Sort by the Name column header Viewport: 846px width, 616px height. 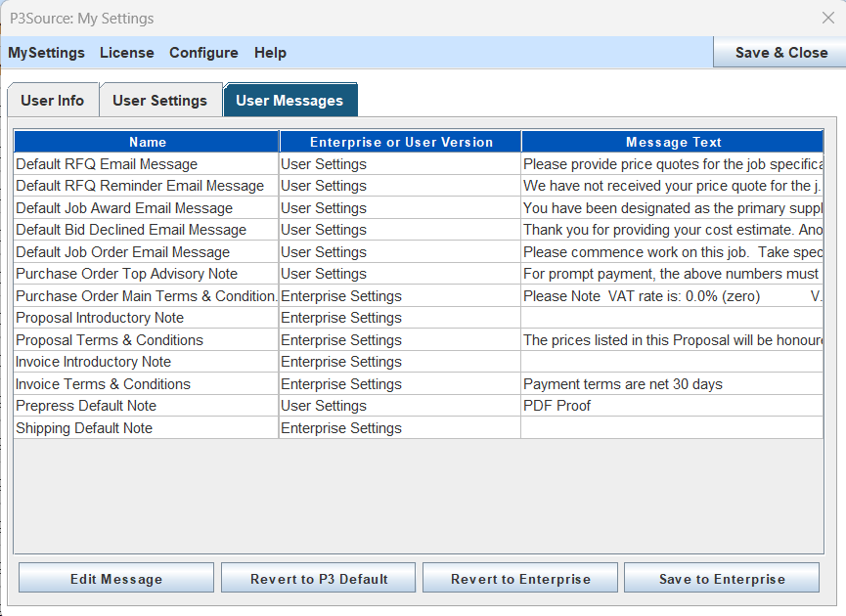point(147,141)
